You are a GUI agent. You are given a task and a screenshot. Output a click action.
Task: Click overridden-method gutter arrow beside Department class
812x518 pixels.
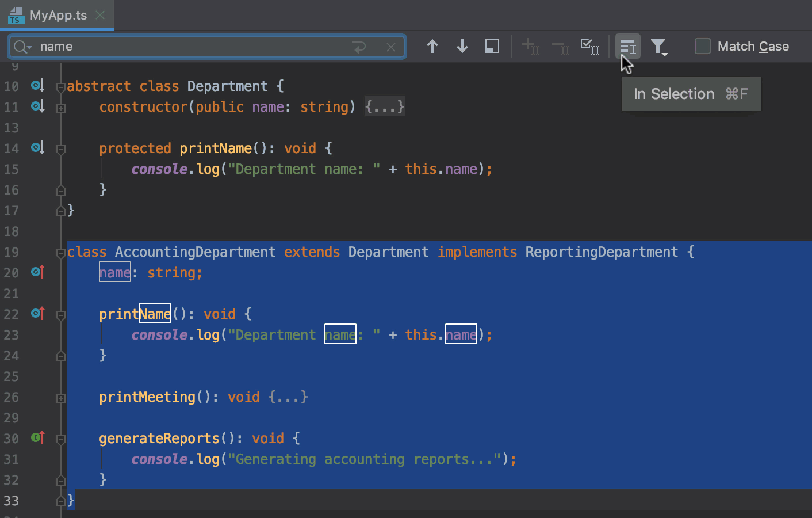click(x=37, y=85)
